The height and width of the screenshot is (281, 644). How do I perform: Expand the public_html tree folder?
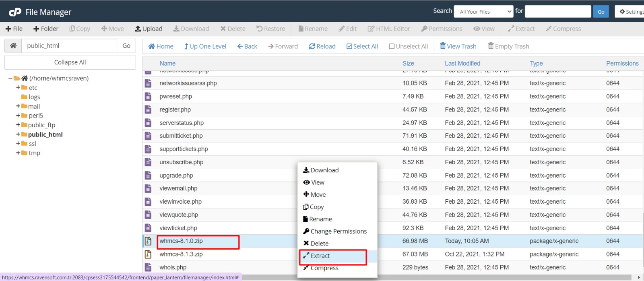click(18, 134)
